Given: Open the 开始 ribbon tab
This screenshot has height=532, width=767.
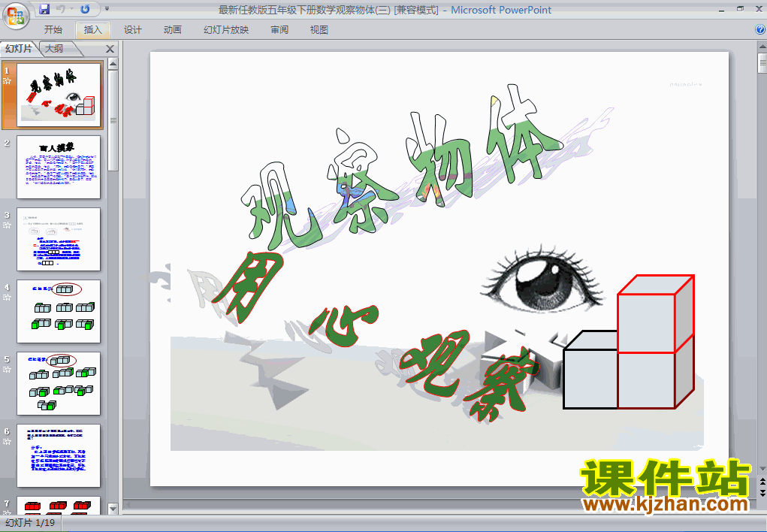Looking at the screenshot, I should click(x=53, y=30).
